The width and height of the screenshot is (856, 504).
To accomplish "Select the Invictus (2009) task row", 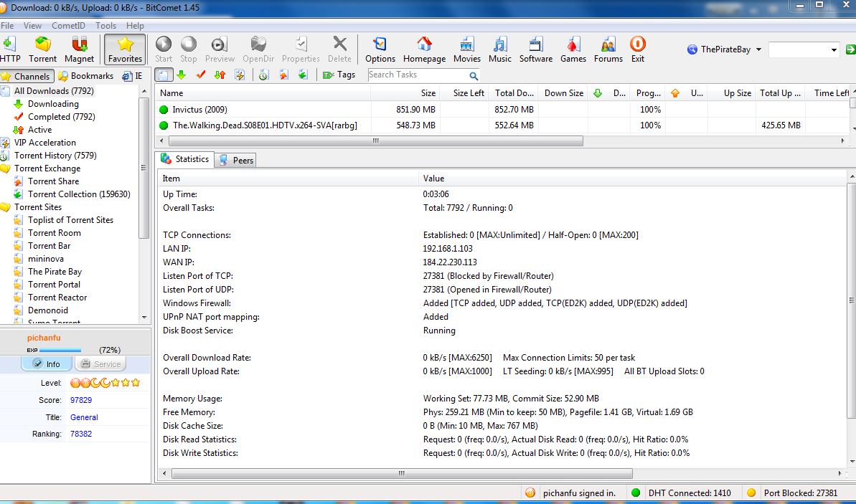I will [502, 110].
